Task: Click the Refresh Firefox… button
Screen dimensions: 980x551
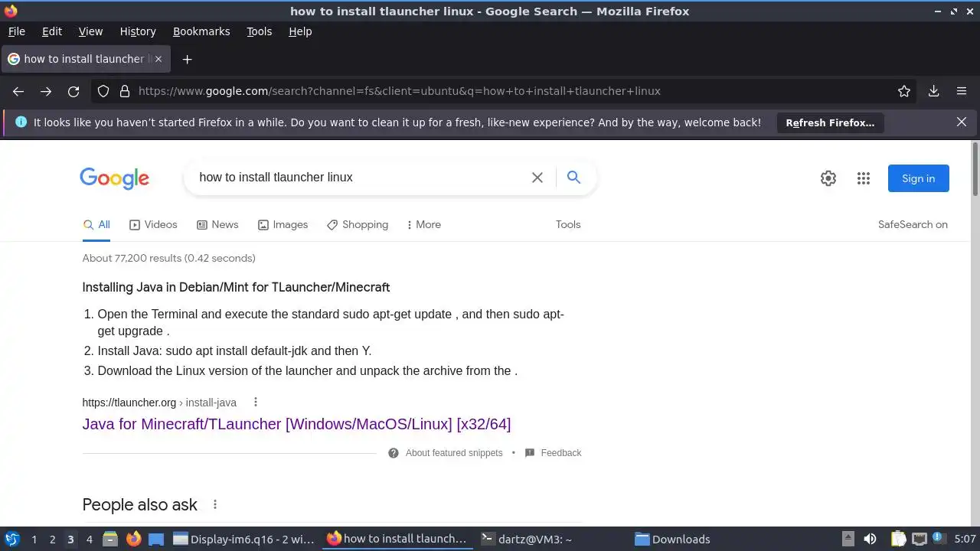Action: coord(830,122)
